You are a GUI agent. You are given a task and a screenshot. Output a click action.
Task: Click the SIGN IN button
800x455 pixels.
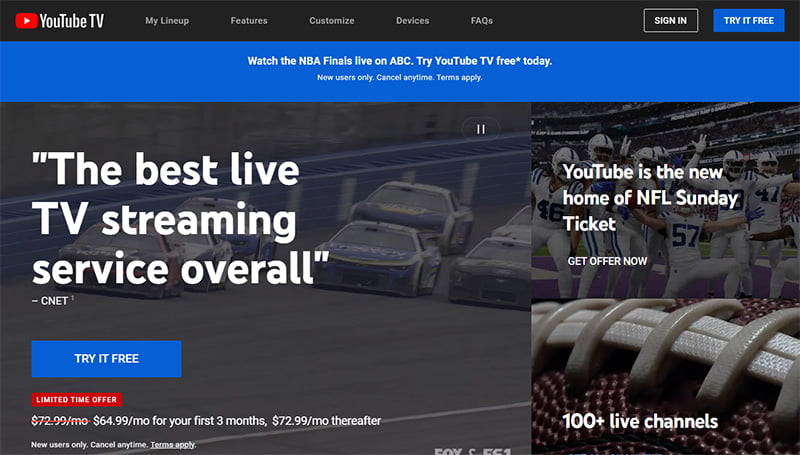coord(670,20)
